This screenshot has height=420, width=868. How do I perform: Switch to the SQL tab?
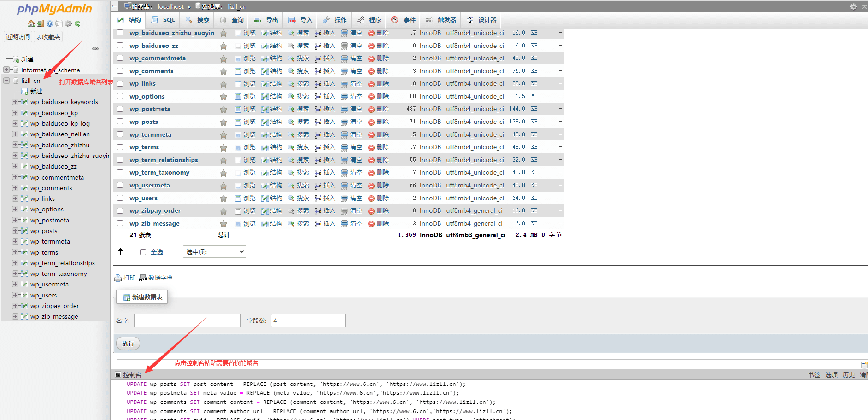pyautogui.click(x=164, y=20)
